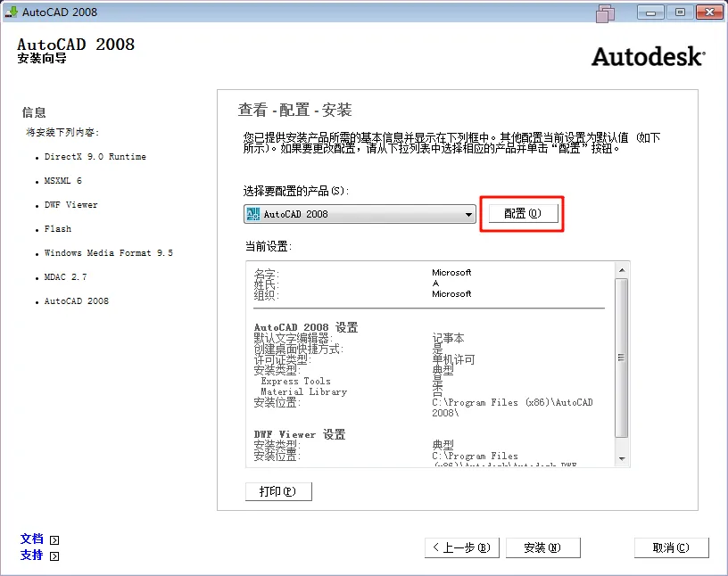Click scroll down arrow in settings box

pyautogui.click(x=622, y=459)
